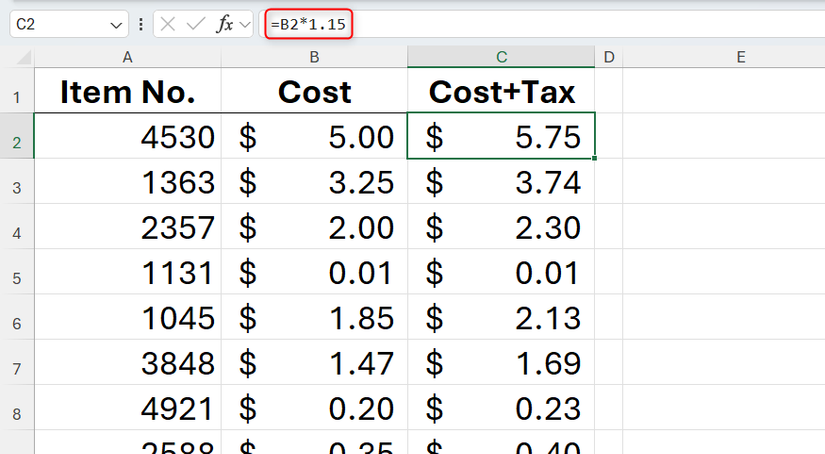Click the Cost+Tax cell showing 0.23

pos(501,407)
